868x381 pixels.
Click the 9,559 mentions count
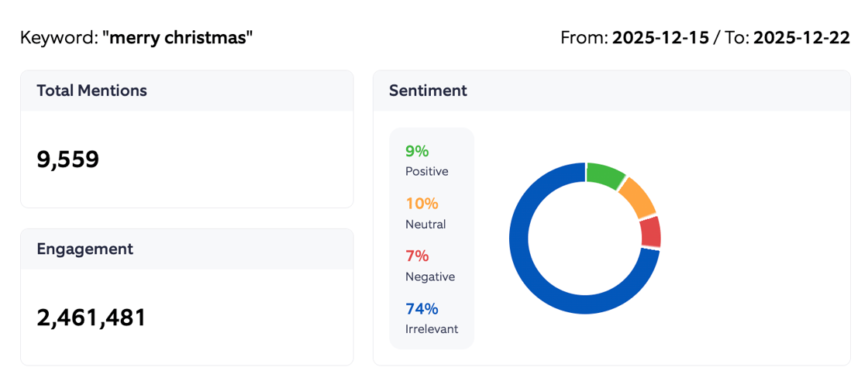click(68, 160)
